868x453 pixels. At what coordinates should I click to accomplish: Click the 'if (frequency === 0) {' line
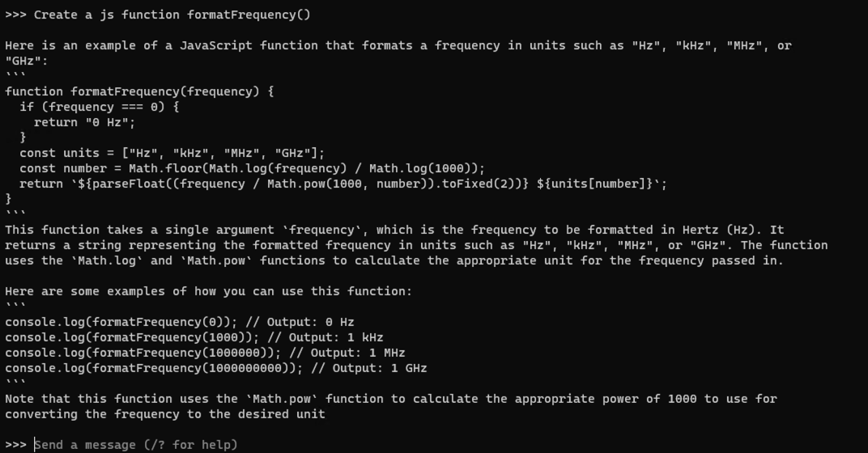click(99, 107)
